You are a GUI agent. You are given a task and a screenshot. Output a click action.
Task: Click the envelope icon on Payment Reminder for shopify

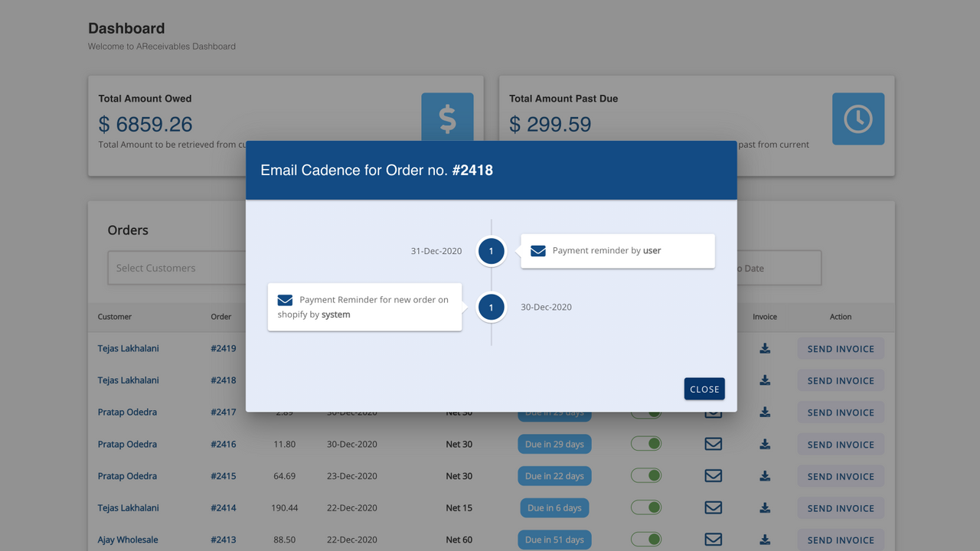point(285,300)
